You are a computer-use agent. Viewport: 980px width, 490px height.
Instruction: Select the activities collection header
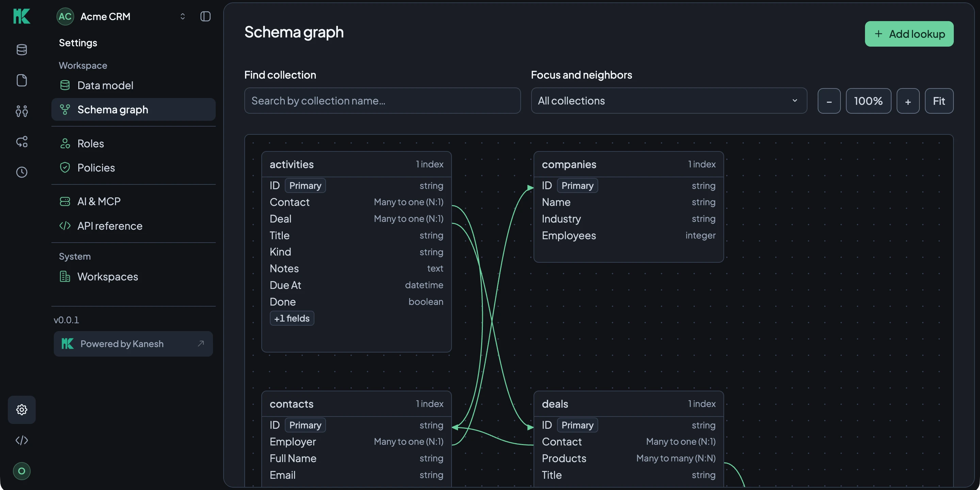pos(357,164)
